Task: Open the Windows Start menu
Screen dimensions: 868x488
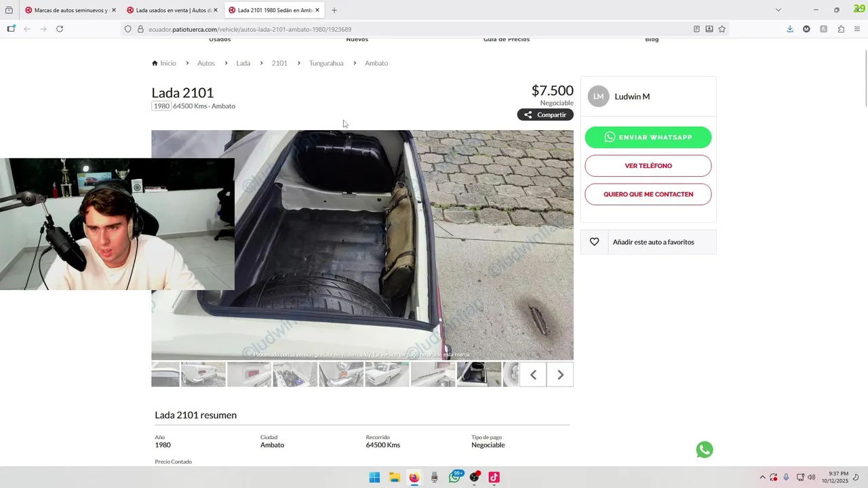Action: click(374, 477)
